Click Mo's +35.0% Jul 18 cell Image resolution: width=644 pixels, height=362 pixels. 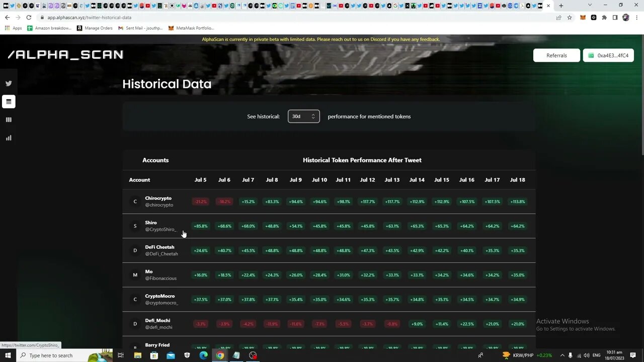(517, 275)
